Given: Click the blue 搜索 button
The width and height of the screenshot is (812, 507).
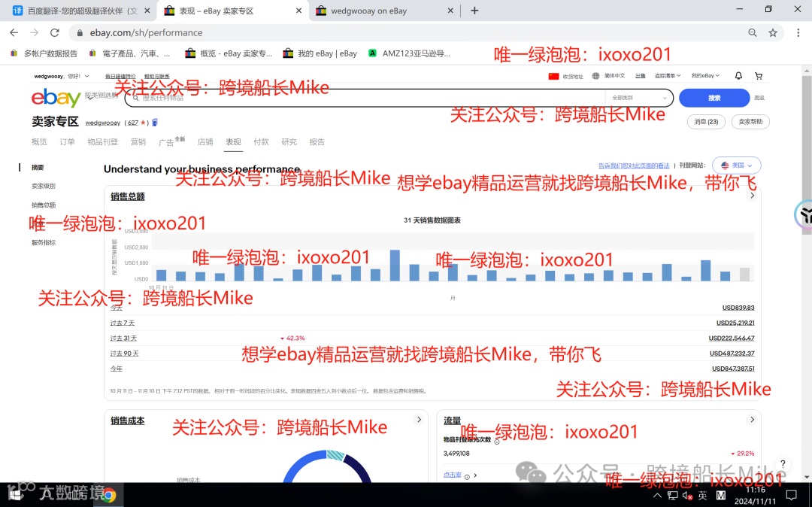Looking at the screenshot, I should click(714, 98).
